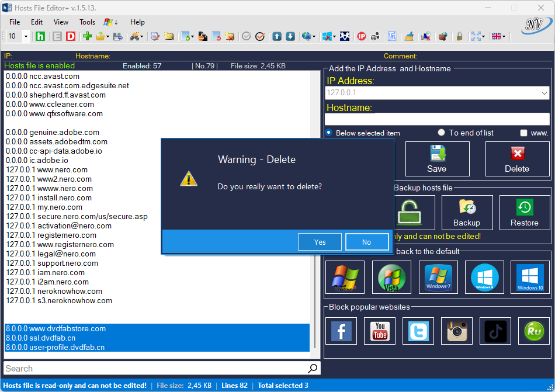
Task: Click the blue window with red minus icon
Action: (x=216, y=36)
